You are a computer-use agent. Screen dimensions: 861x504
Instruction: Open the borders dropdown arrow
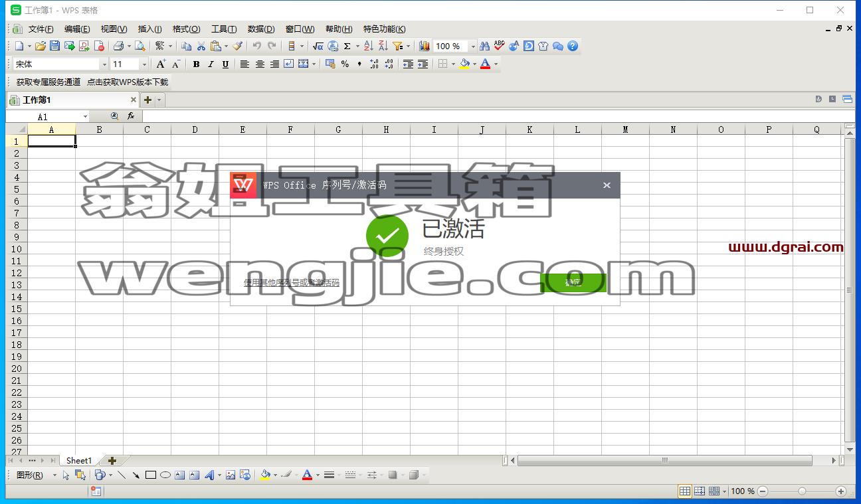pyautogui.click(x=453, y=64)
